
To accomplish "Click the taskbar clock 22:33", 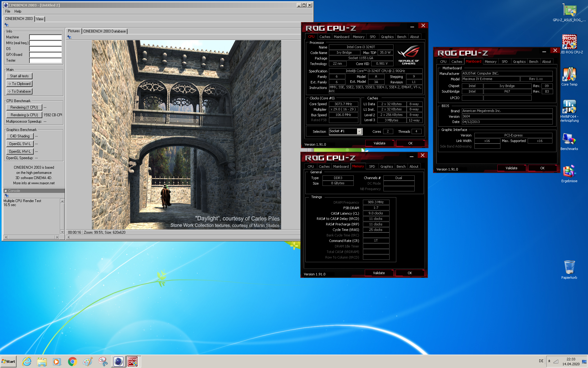I will [x=571, y=362].
